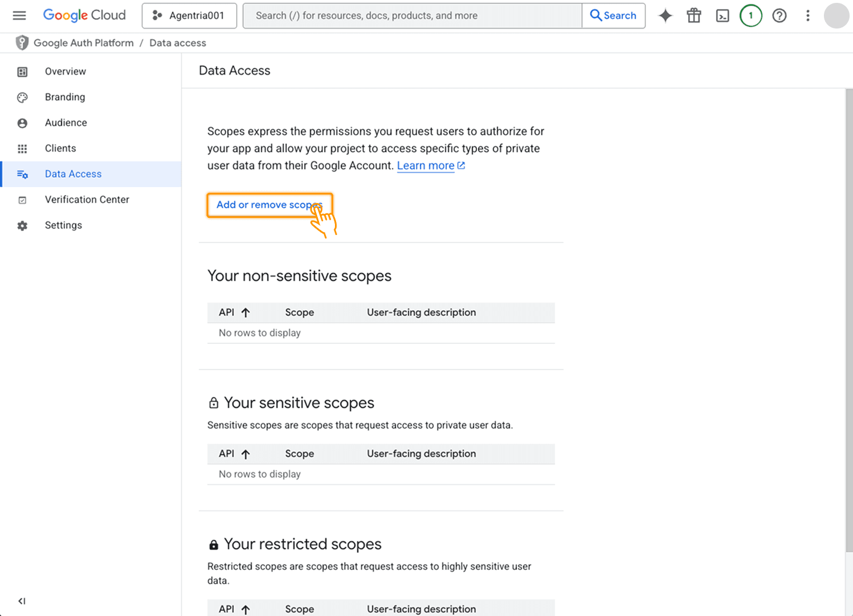The width and height of the screenshot is (853, 616).
Task: Click the Clients grid icon
Action: (x=22, y=149)
